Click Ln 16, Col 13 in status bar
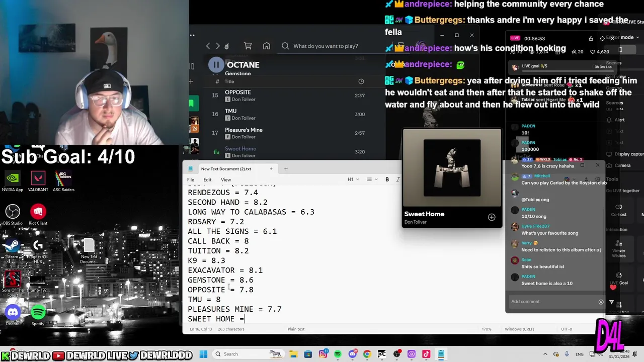Image resolution: width=644 pixels, height=362 pixels. tap(200, 329)
